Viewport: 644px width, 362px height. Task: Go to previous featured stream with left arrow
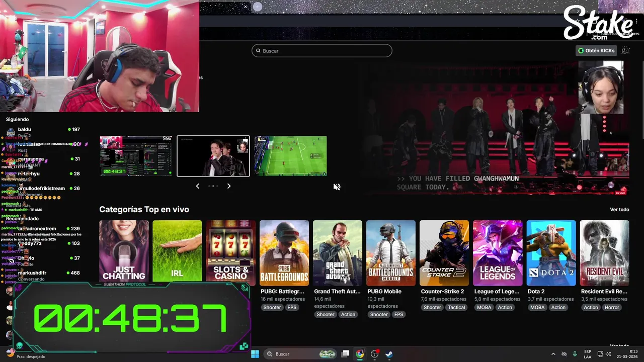pyautogui.click(x=197, y=186)
